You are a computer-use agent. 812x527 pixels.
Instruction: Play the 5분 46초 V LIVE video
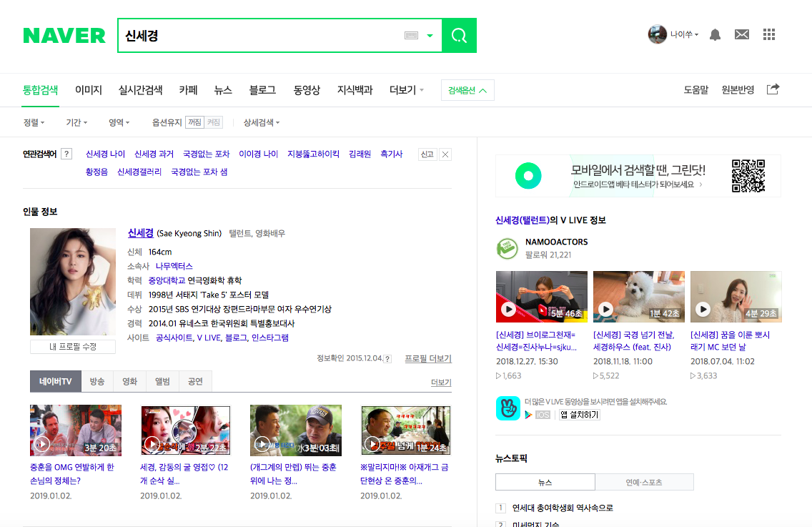[x=542, y=297]
